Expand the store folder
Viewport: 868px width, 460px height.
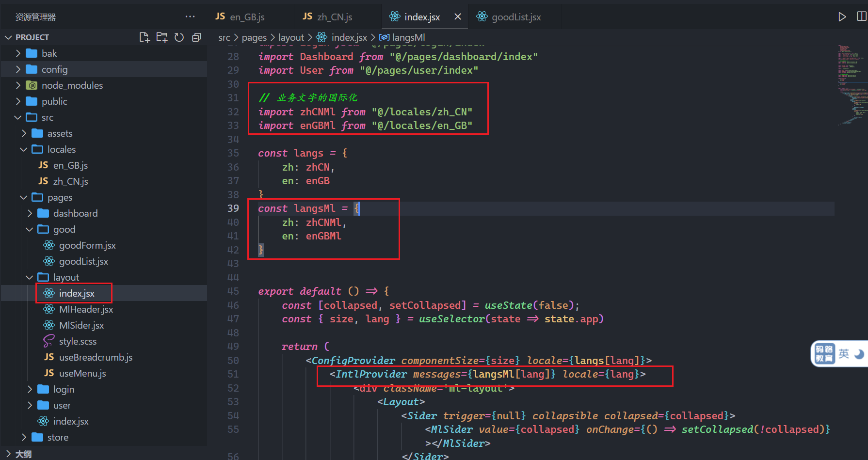coord(24,437)
